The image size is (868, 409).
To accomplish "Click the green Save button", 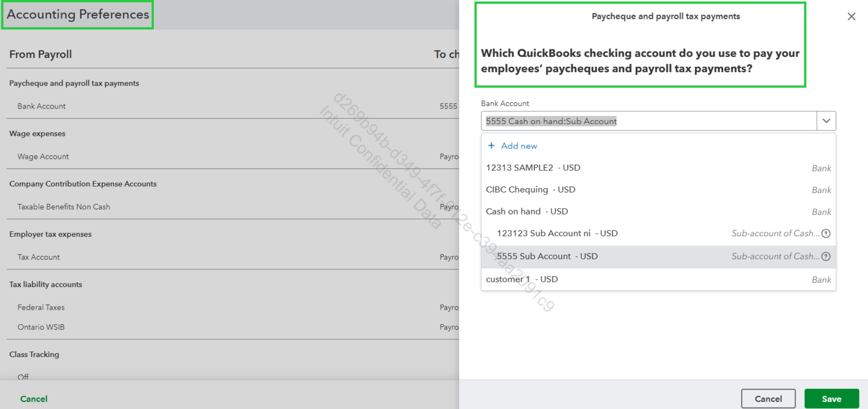I will 831,399.
